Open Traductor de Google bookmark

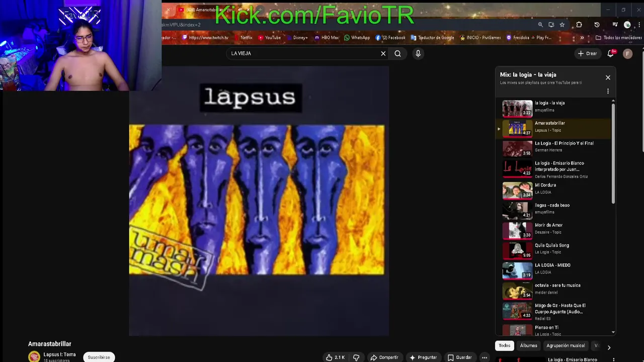pyautogui.click(x=432, y=38)
